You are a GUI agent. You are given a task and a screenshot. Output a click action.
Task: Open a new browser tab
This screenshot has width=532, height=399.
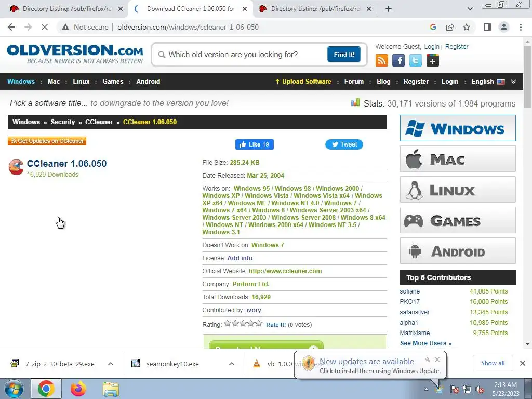tap(389, 9)
